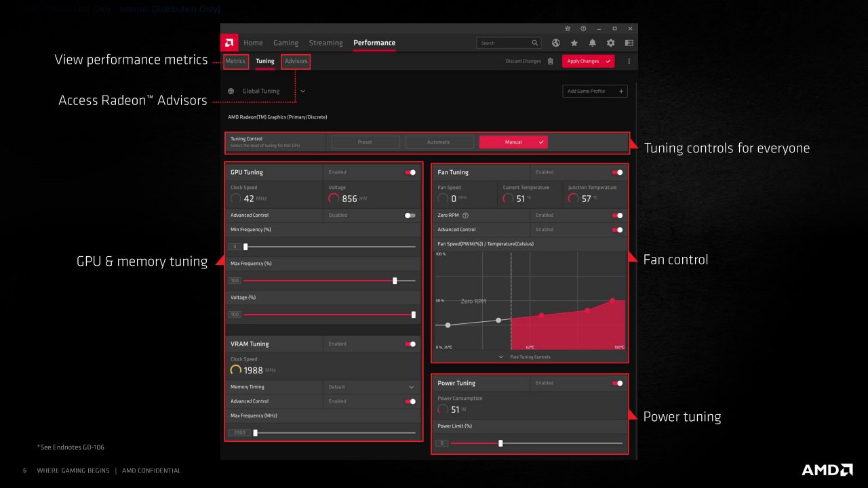This screenshot has height=488, width=868.
Task: Click the Voltage (%) value box
Action: [235, 314]
